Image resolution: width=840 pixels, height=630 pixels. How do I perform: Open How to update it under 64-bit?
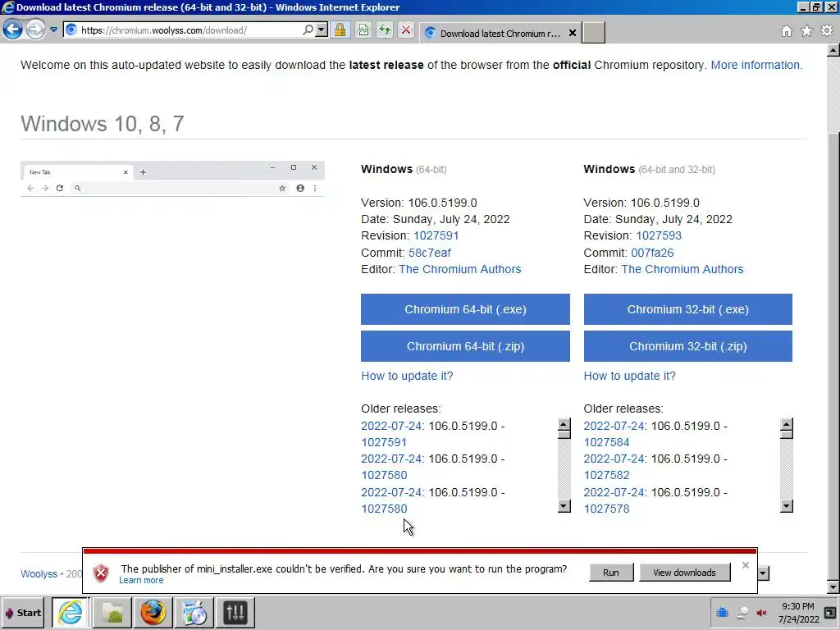pyautogui.click(x=407, y=376)
